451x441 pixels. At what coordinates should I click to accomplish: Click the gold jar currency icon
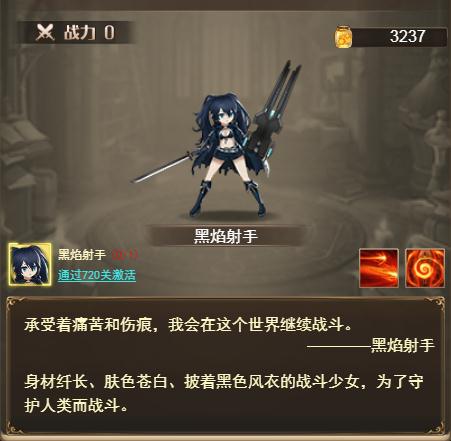[343, 36]
